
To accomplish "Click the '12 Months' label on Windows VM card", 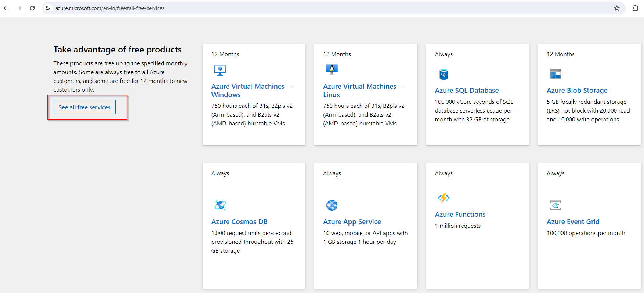I will pos(225,54).
